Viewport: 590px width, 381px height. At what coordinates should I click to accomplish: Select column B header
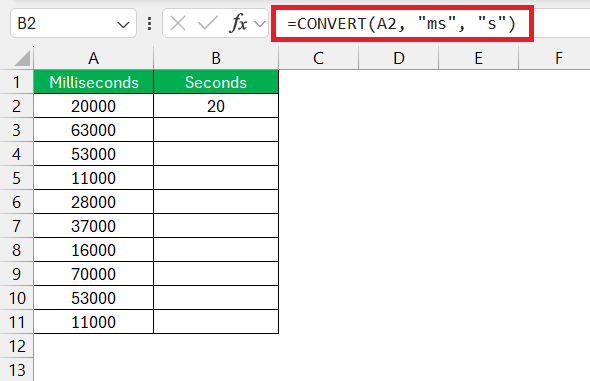click(x=216, y=58)
